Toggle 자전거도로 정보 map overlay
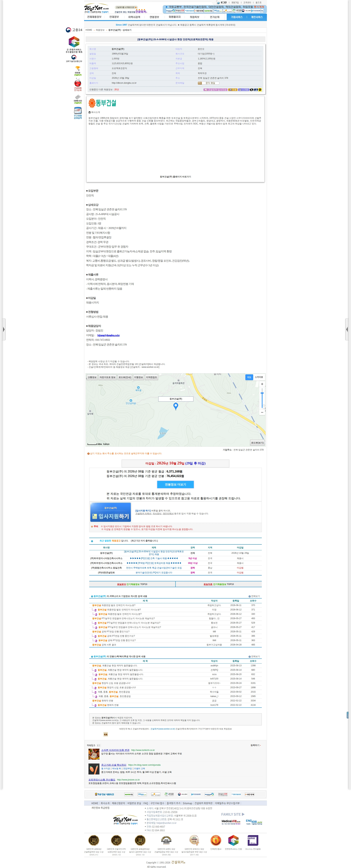Image resolution: width=351 pixels, height=868 pixels. [x=107, y=377]
